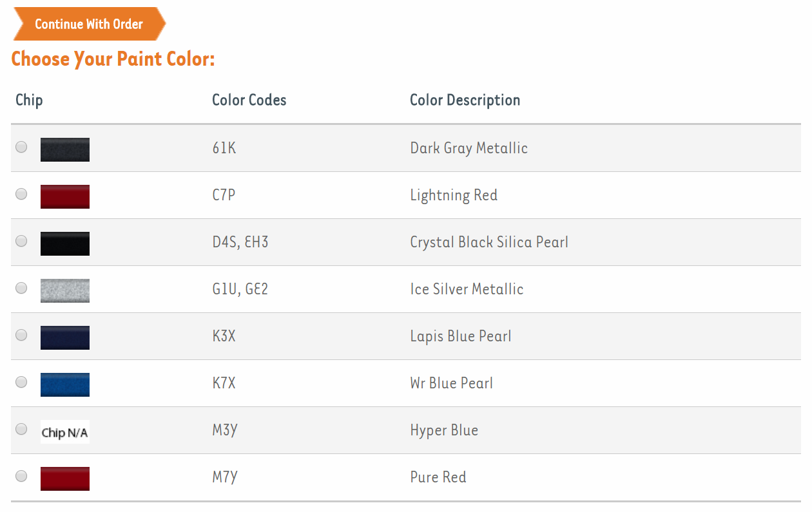Choose the Wr Blue Pearl radio button
Viewport: 812px width, 512px height.
(x=21, y=382)
